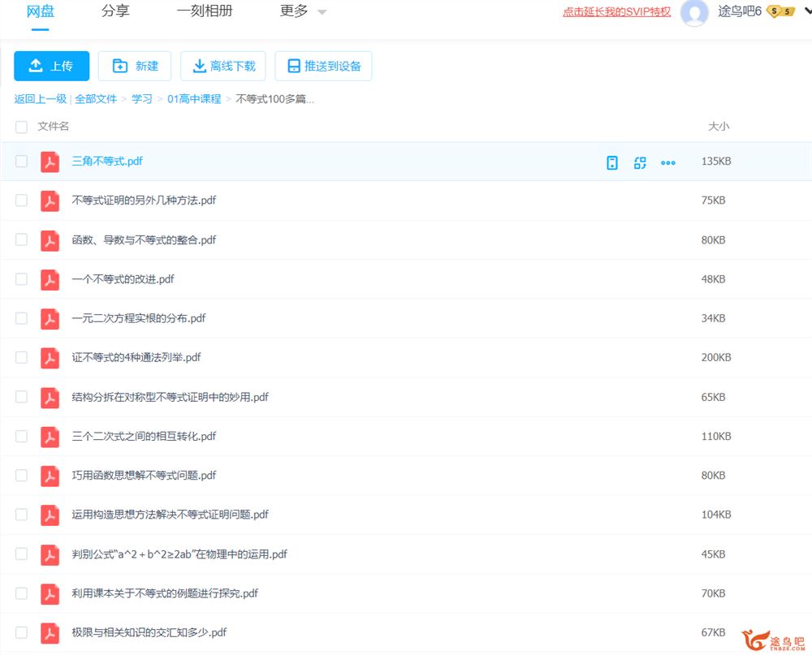Click the 点击延长我的SVIP特权 link
Image resolution: width=812 pixels, height=655 pixels.
[617, 12]
